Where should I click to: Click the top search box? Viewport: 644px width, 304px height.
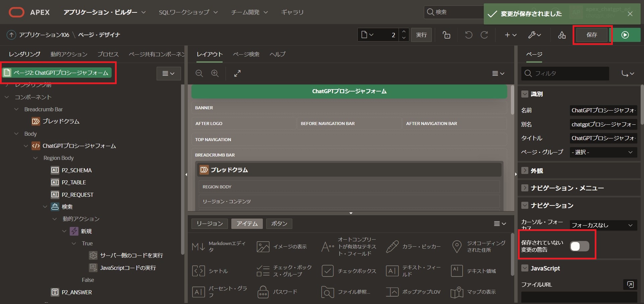point(454,12)
